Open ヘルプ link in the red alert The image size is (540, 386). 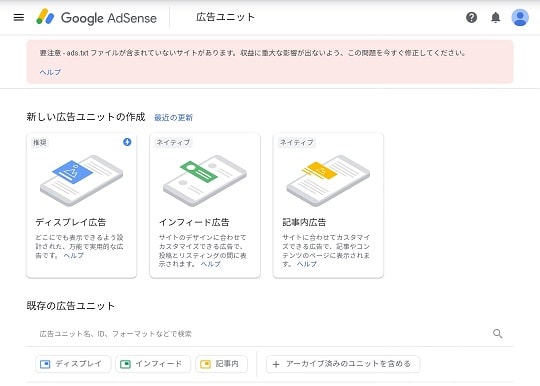point(50,72)
